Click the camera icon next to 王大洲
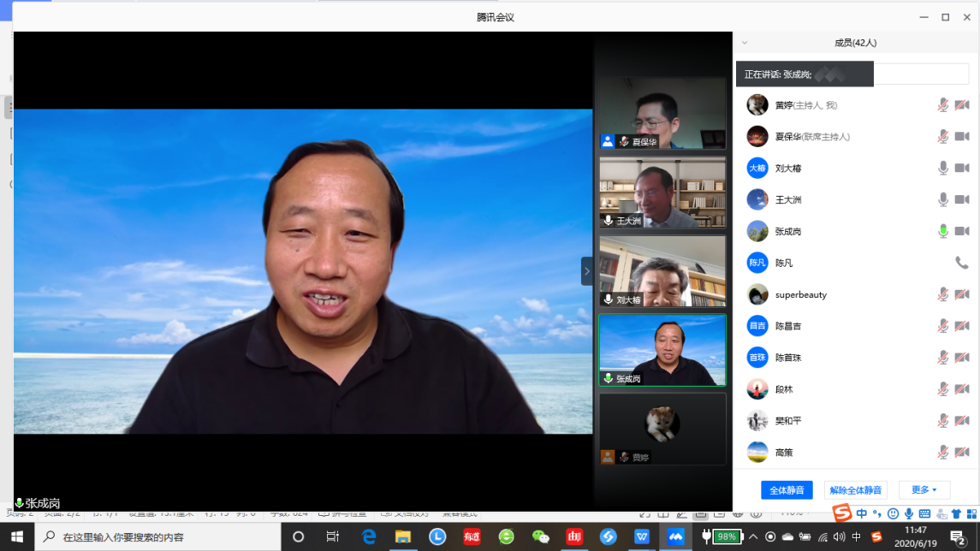 pyautogui.click(x=962, y=200)
